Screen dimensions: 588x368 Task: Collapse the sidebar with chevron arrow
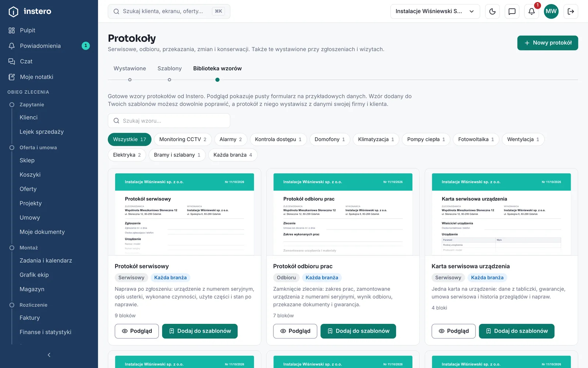[x=49, y=355]
